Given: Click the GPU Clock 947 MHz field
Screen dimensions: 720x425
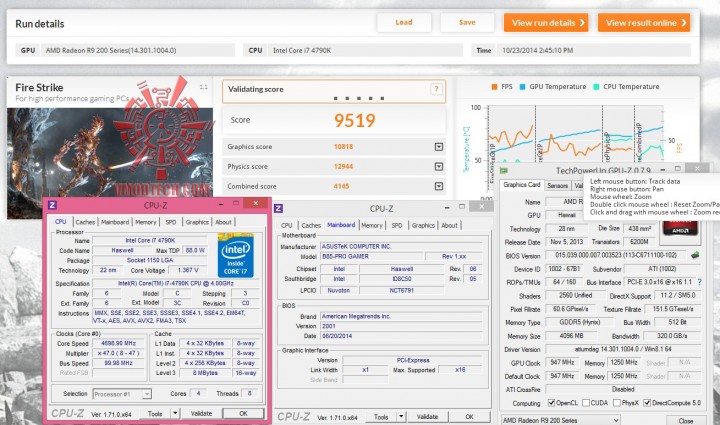Looking at the screenshot, I should point(562,363).
